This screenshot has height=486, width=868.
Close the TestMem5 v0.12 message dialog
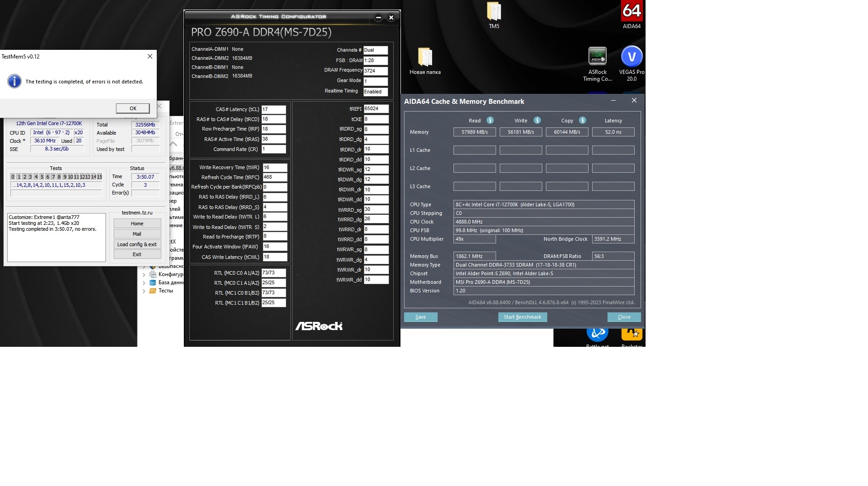coord(150,56)
